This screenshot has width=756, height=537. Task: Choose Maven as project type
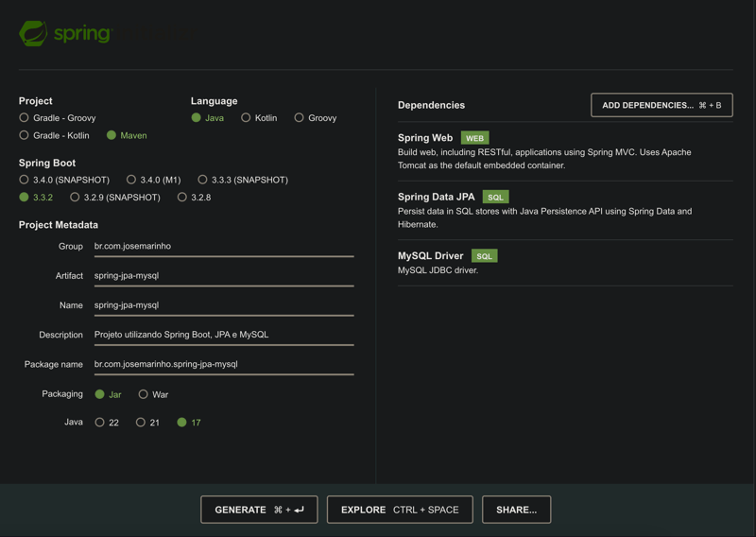pyautogui.click(x=127, y=135)
